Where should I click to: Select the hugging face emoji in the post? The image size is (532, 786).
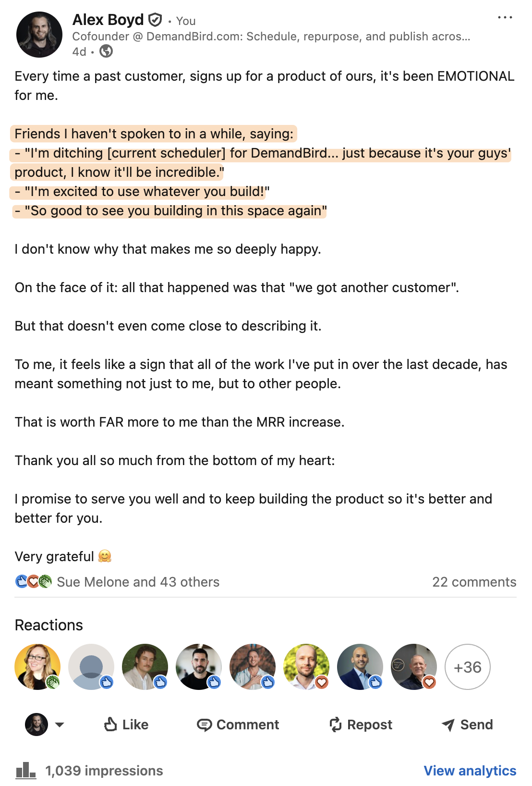pyautogui.click(x=105, y=556)
